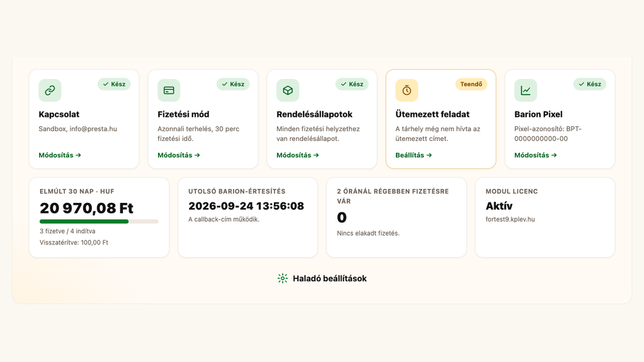Click the green payments progress bar
The height and width of the screenshot is (362, 644).
[x=99, y=222]
